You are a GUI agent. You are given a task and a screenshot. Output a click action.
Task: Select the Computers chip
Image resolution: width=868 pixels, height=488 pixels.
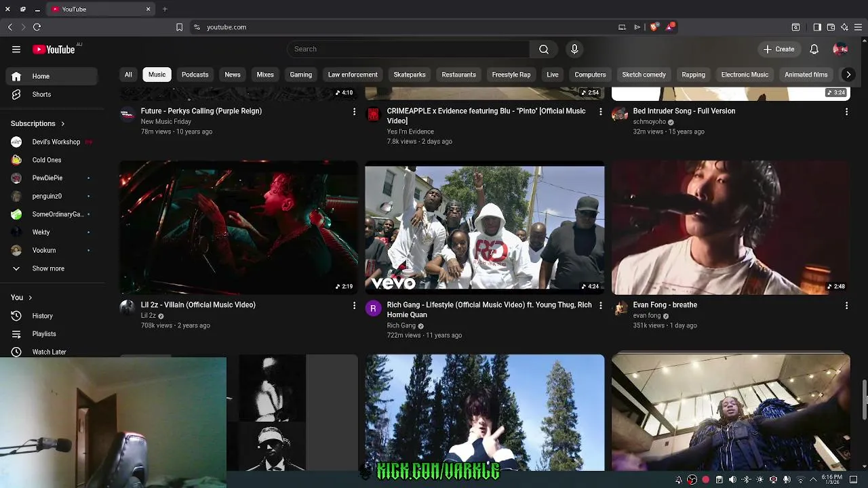click(590, 75)
